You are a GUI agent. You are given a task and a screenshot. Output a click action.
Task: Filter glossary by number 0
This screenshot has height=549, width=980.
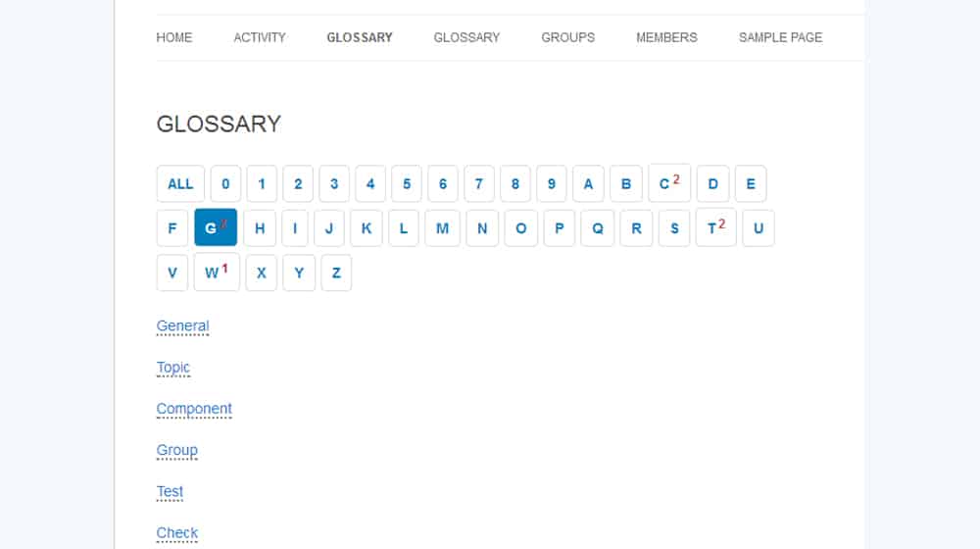[225, 184]
